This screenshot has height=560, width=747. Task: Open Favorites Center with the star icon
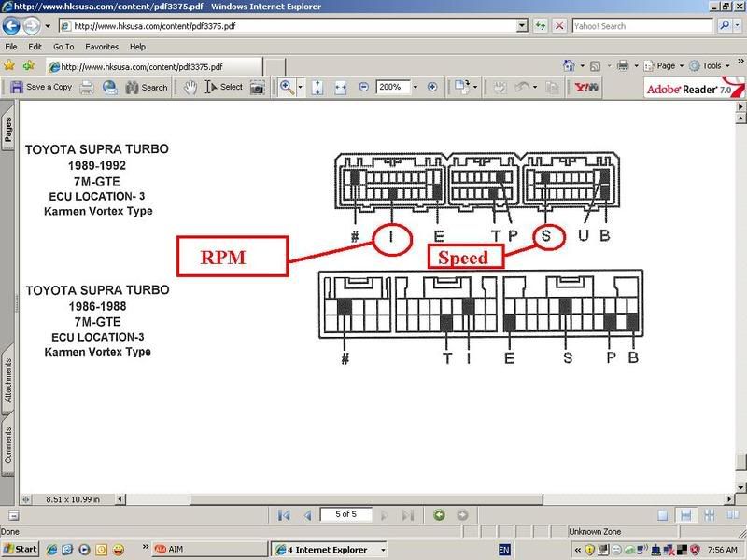tap(9, 65)
